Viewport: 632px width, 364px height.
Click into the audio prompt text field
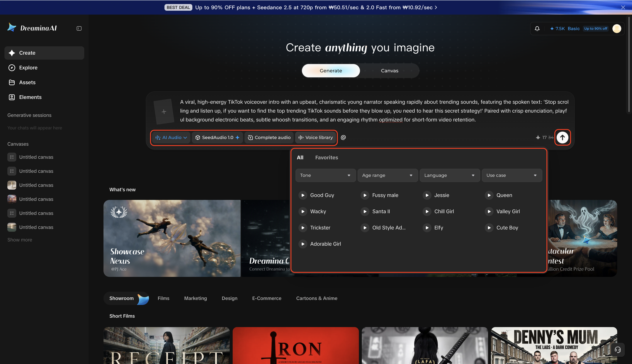pos(374,111)
